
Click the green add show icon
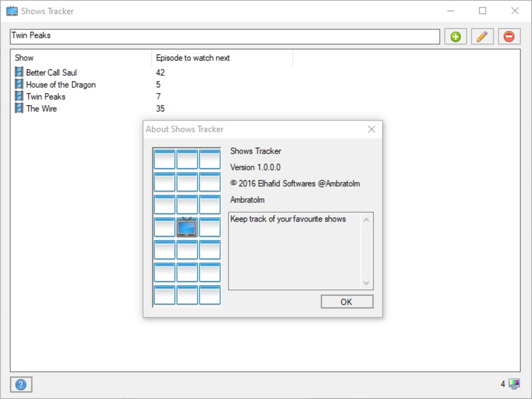pos(455,36)
